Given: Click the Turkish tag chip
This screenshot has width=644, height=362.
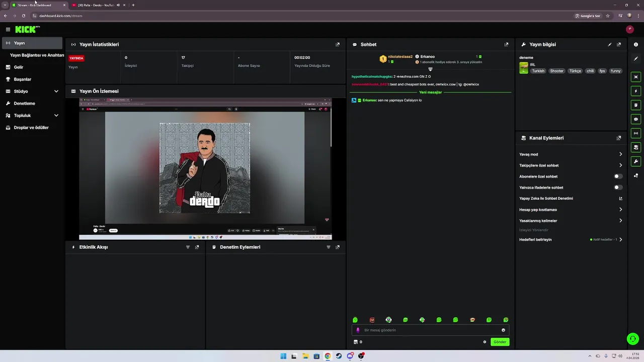Looking at the screenshot, I should pyautogui.click(x=538, y=71).
